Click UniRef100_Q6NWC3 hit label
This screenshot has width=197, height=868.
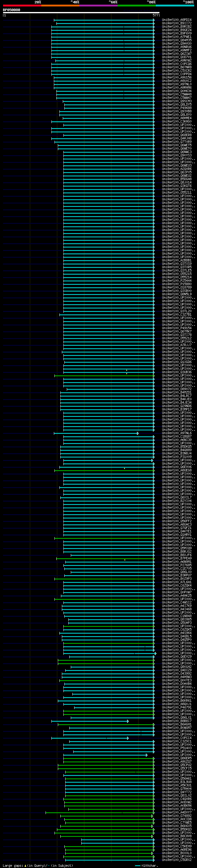[x=176, y=152]
